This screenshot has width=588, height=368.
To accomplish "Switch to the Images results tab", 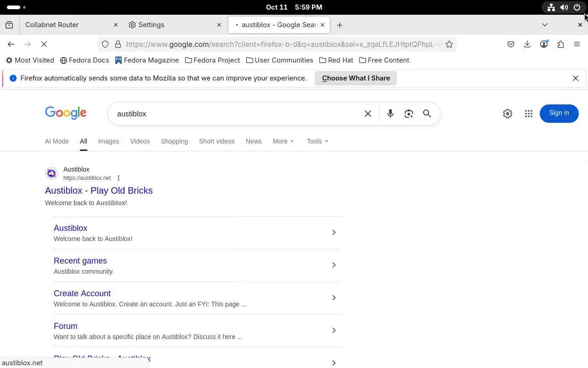I will [x=108, y=141].
